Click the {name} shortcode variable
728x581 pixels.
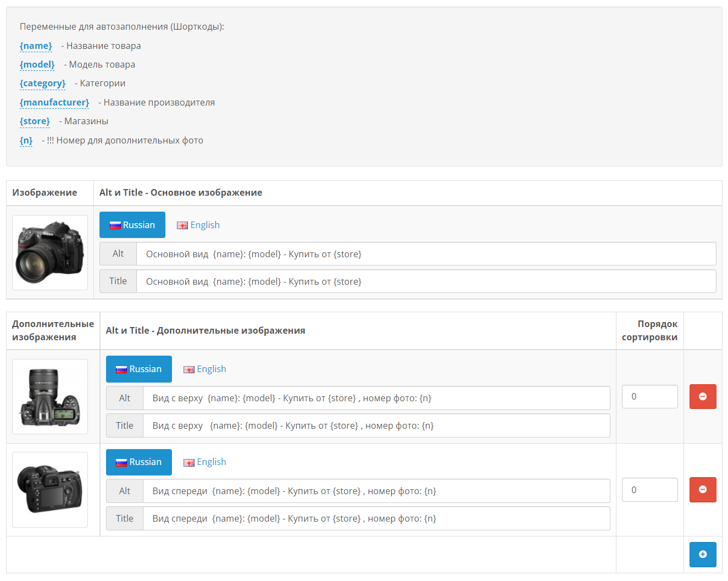click(x=36, y=46)
